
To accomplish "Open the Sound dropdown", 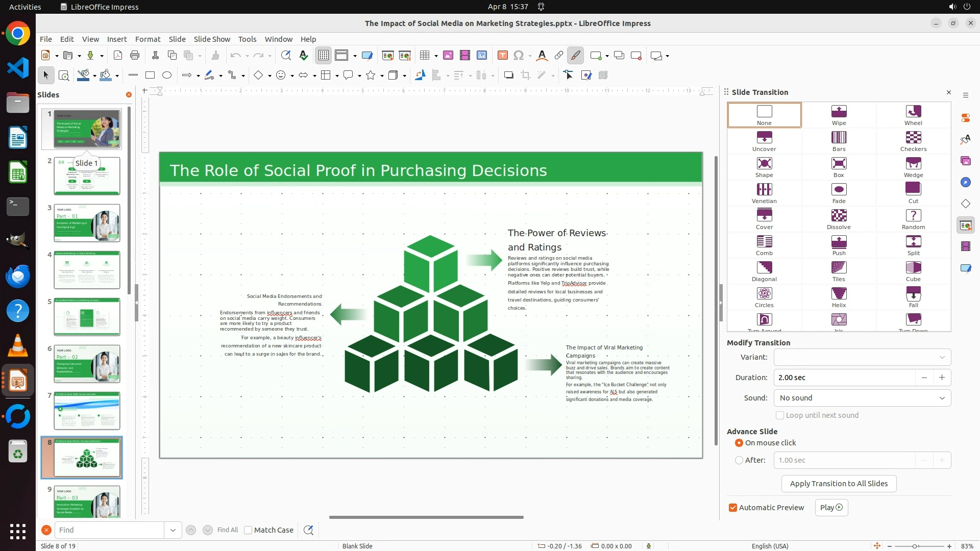I will click(862, 398).
